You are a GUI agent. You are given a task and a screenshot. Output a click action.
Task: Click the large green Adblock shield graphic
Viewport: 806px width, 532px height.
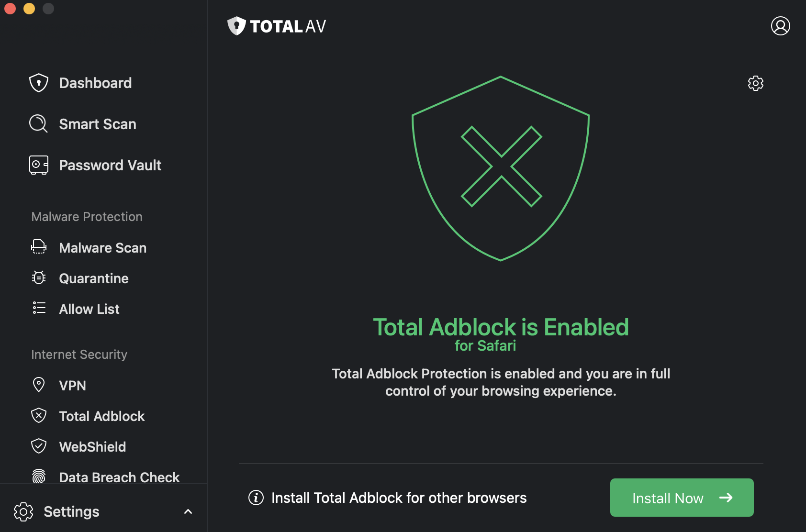[501, 168]
